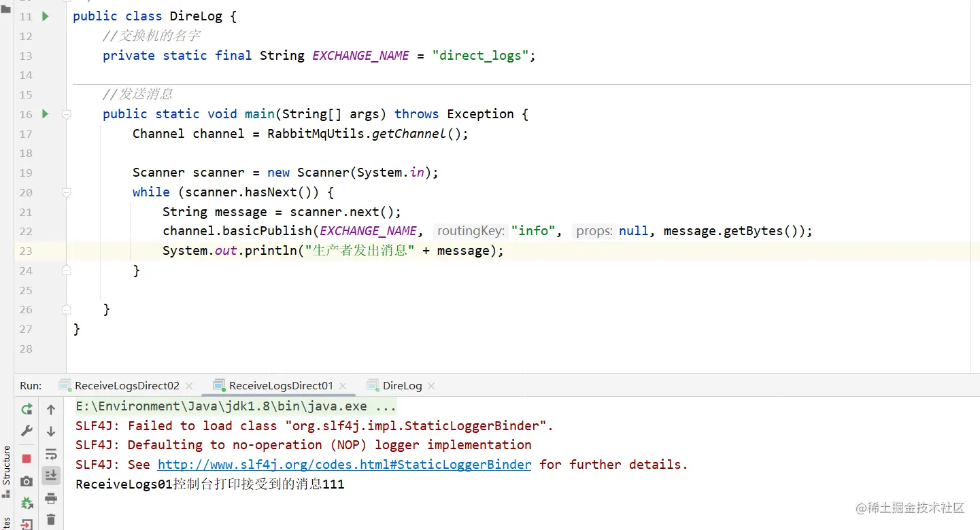Open run configuration wrench settings
Screen dimensions: 980x530
click(27, 431)
